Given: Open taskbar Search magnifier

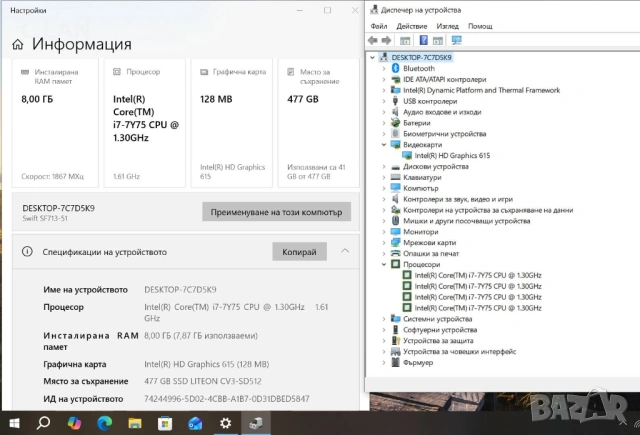Looking at the screenshot, I should click(43, 423).
